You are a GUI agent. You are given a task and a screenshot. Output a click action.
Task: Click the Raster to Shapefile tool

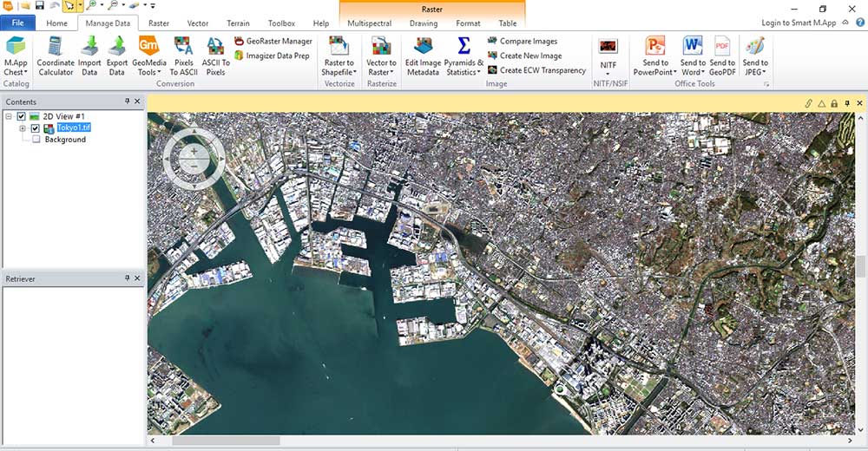point(339,56)
